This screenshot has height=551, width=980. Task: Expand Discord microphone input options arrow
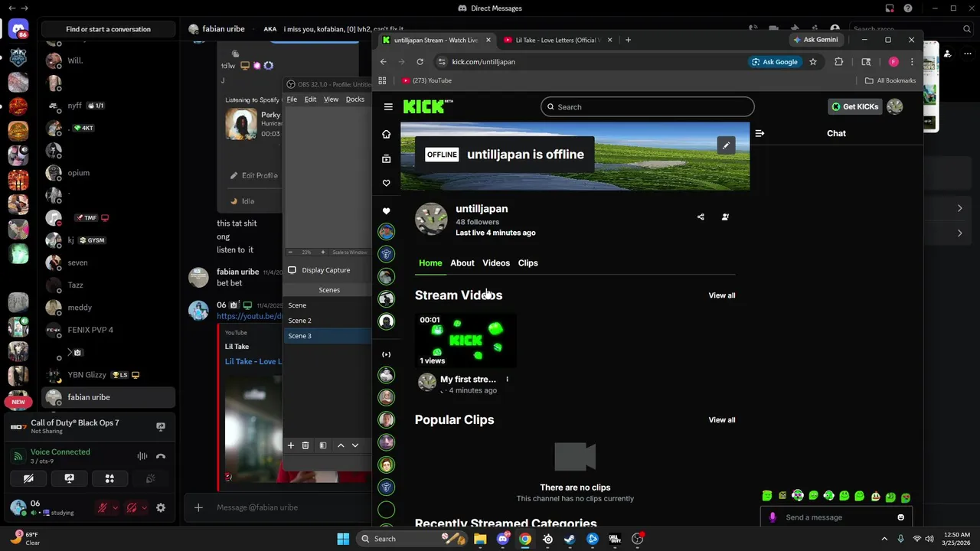tap(115, 507)
